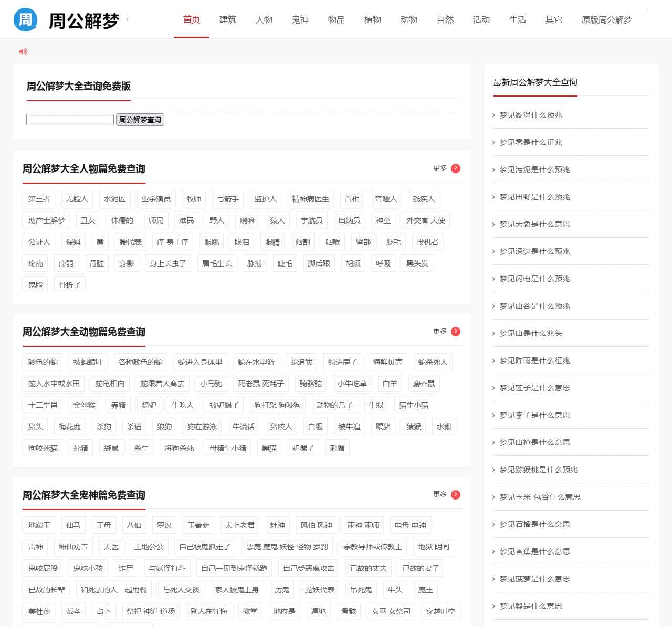This screenshot has height=627, width=672.
Task: Focus the dream search text field
Action: click(x=70, y=120)
